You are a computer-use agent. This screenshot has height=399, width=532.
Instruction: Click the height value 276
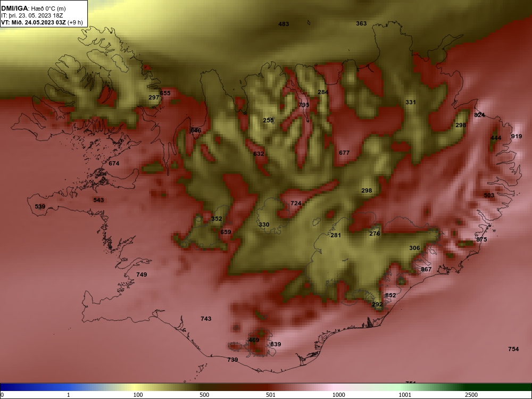[375, 234]
